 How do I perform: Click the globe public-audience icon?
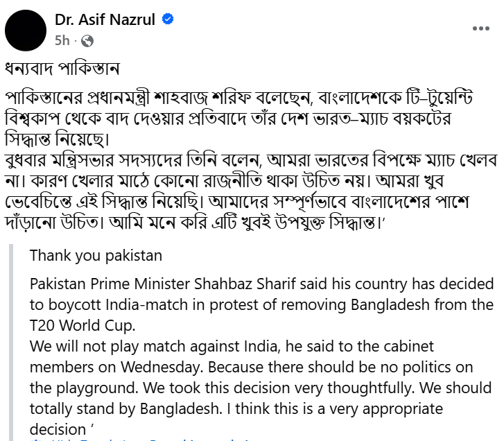pyautogui.click(x=87, y=41)
